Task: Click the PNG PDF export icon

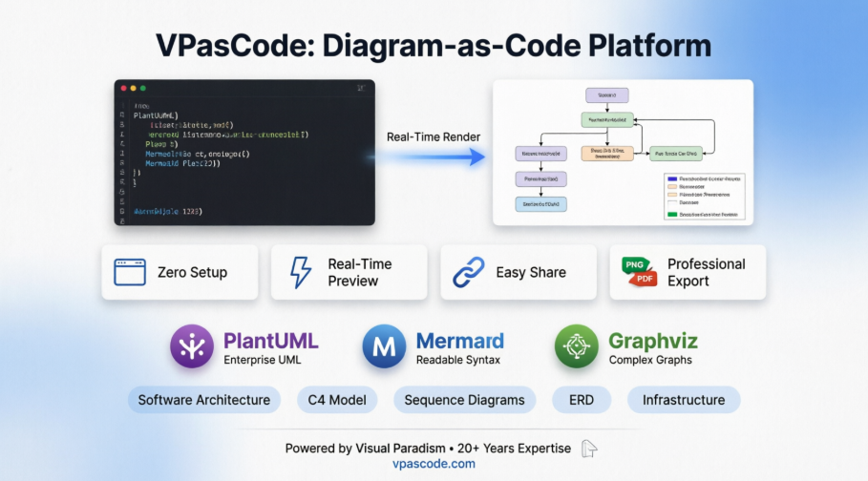Action: point(640,272)
